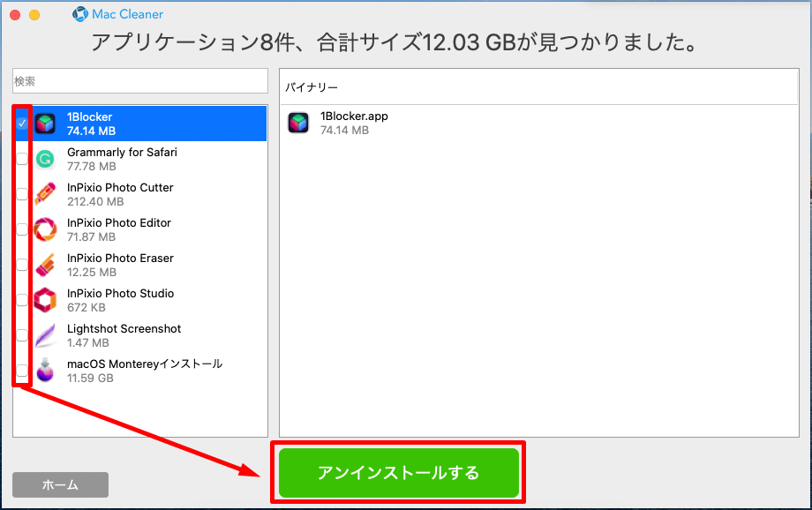Click the 672 KB size value

(86, 308)
